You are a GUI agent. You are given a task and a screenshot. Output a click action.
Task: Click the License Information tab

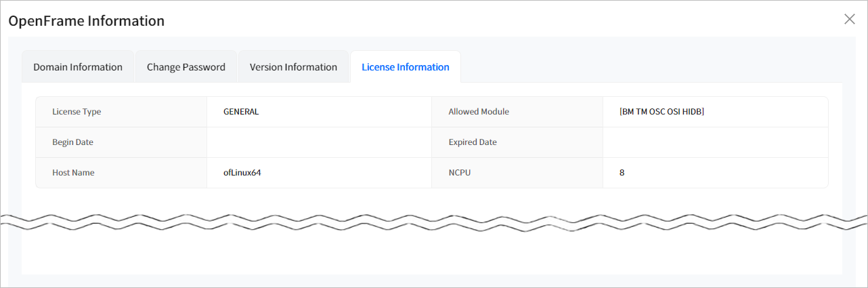click(x=406, y=67)
